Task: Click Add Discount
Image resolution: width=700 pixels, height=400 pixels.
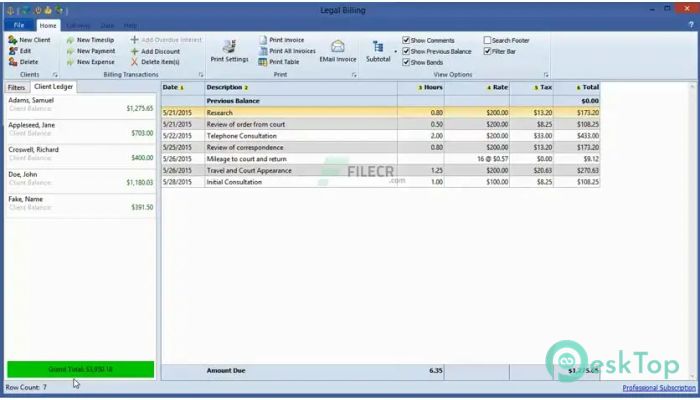Action: 155,51
